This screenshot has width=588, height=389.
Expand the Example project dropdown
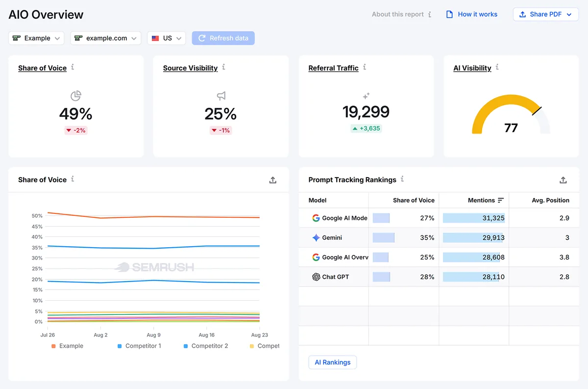click(x=36, y=38)
